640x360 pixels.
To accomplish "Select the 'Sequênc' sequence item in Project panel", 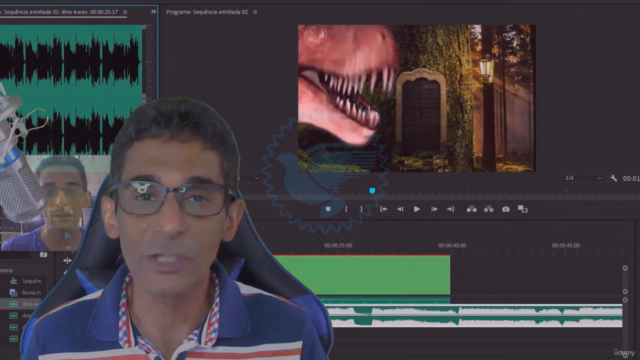I will [31, 281].
